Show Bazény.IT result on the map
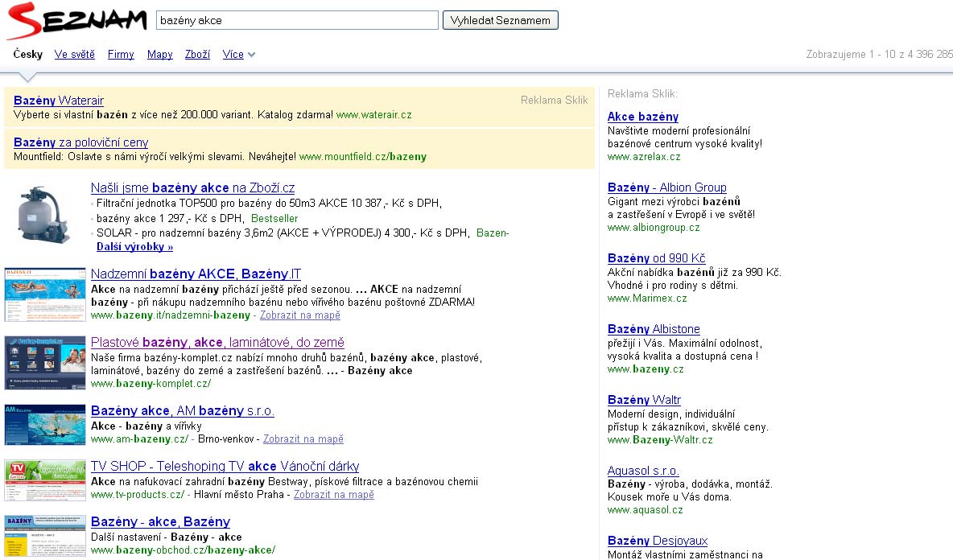Viewport: 953px width, 560px height. pos(300,315)
